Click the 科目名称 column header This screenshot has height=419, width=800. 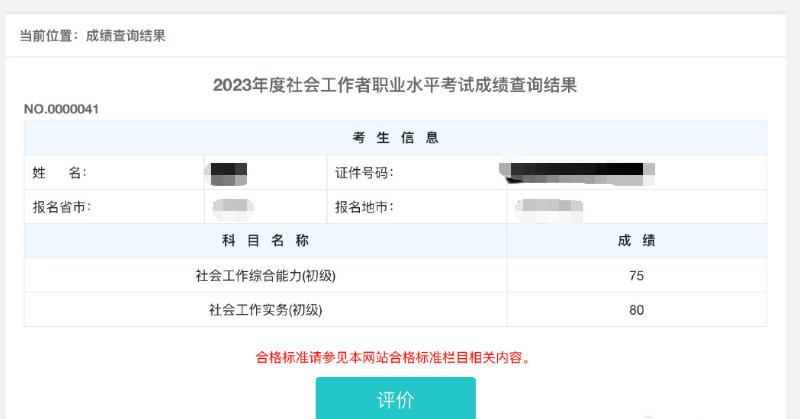[x=265, y=241]
